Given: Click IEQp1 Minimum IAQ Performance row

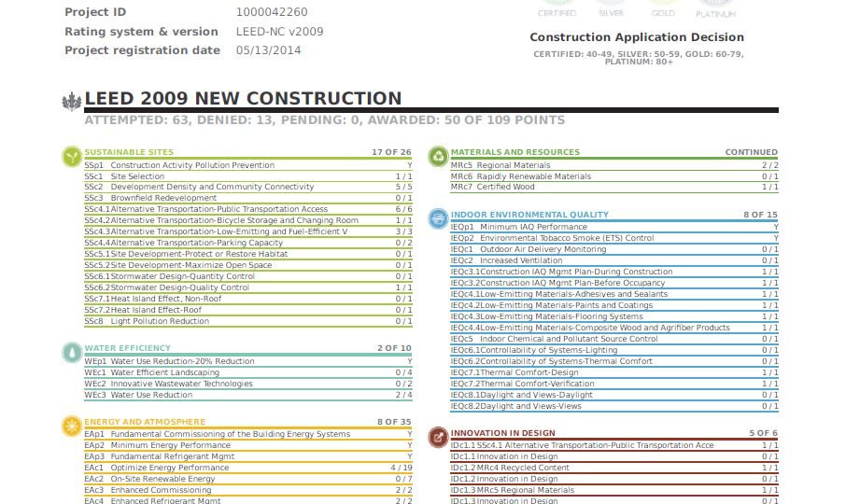Looking at the screenshot, I should [x=614, y=228].
